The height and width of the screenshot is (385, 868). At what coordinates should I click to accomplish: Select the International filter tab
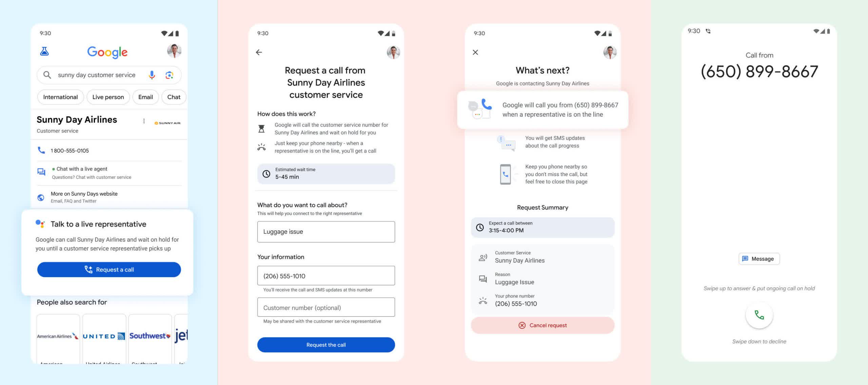pyautogui.click(x=60, y=97)
